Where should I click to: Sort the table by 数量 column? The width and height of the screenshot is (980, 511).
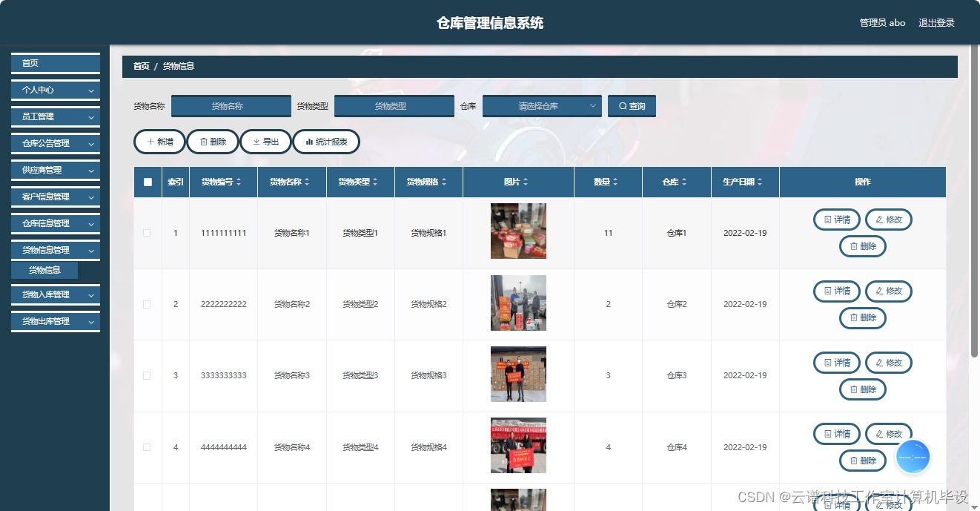pyautogui.click(x=608, y=181)
